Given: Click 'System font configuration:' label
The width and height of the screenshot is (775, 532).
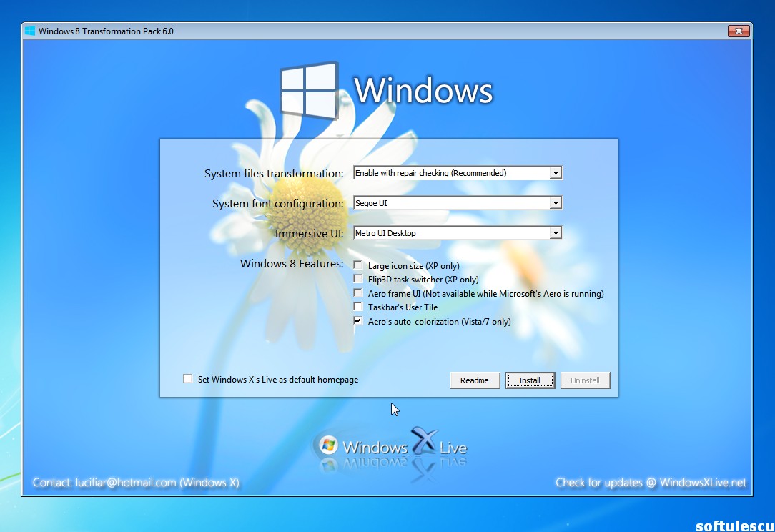Looking at the screenshot, I should tap(278, 204).
